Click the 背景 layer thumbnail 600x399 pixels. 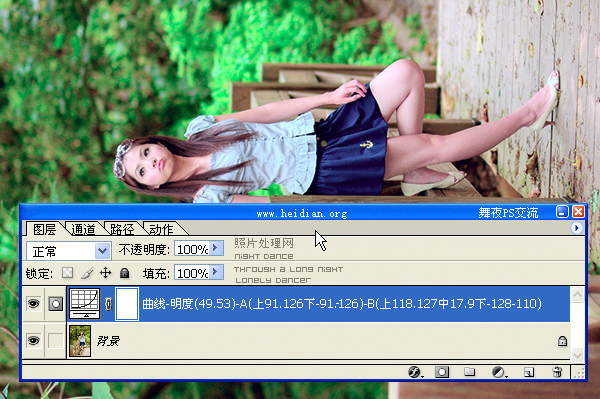tap(80, 341)
